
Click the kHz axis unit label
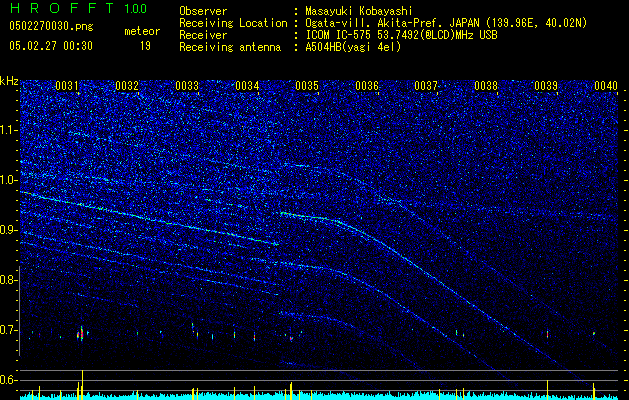coord(9,81)
